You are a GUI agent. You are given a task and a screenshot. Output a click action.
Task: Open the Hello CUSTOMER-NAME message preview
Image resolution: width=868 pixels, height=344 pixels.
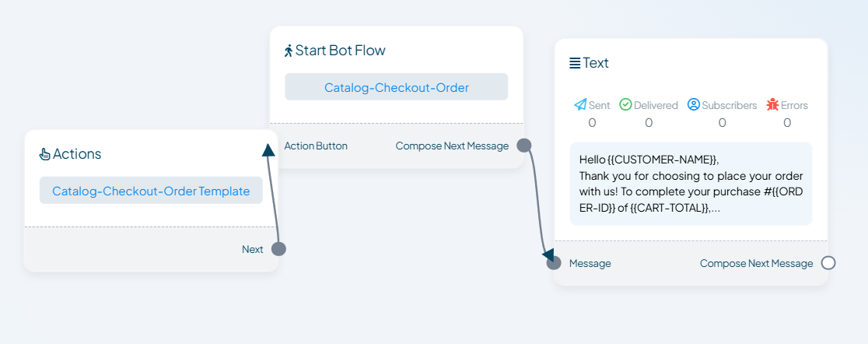pyautogui.click(x=691, y=184)
